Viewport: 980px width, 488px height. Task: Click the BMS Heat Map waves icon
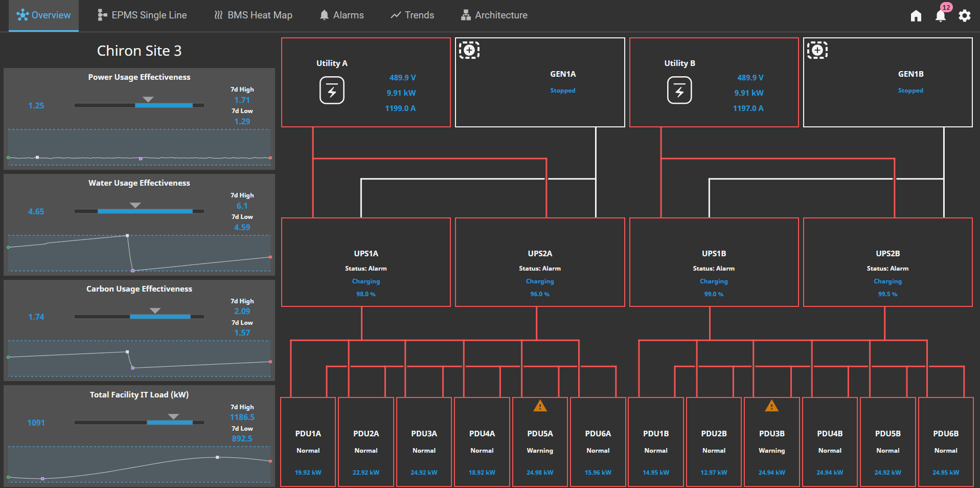click(218, 15)
